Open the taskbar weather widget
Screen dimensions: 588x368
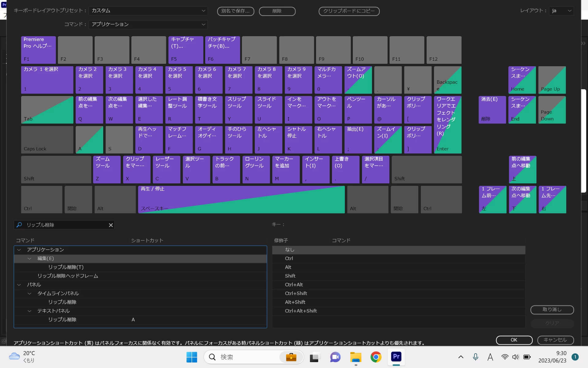(x=22, y=357)
